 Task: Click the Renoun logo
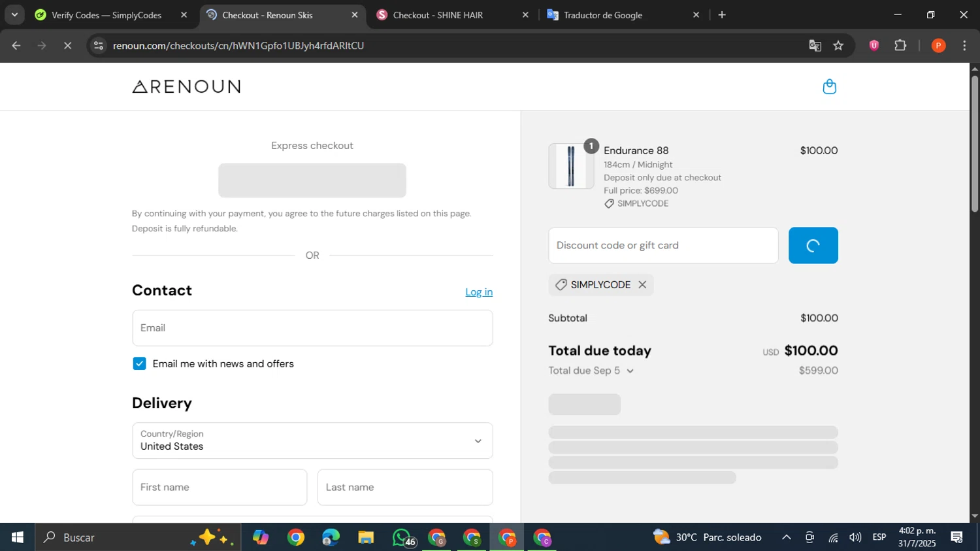pos(186,86)
